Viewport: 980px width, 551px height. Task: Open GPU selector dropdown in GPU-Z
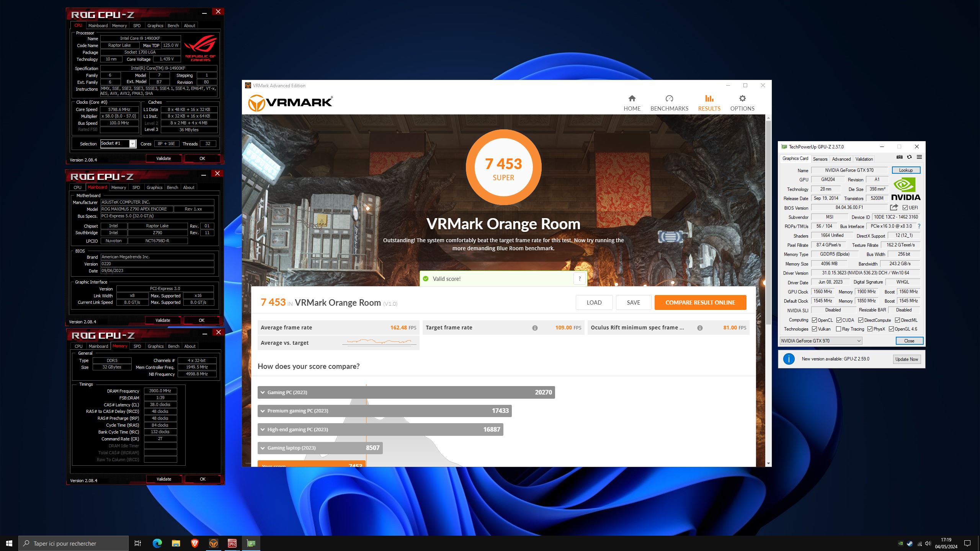tap(821, 341)
